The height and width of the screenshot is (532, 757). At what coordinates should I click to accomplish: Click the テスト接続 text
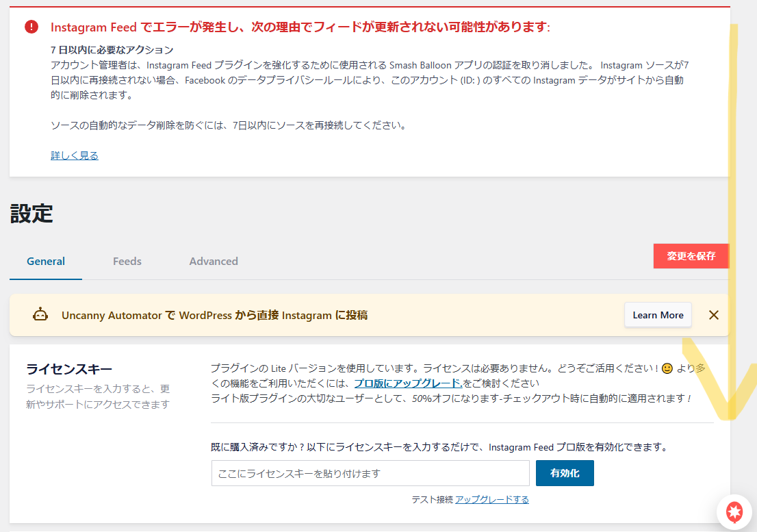(432, 500)
